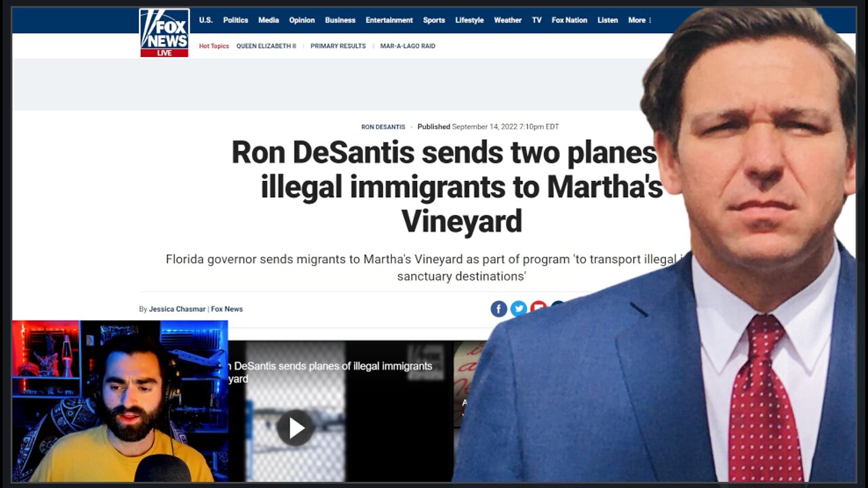
Task: Select the Business menu item
Action: [340, 20]
